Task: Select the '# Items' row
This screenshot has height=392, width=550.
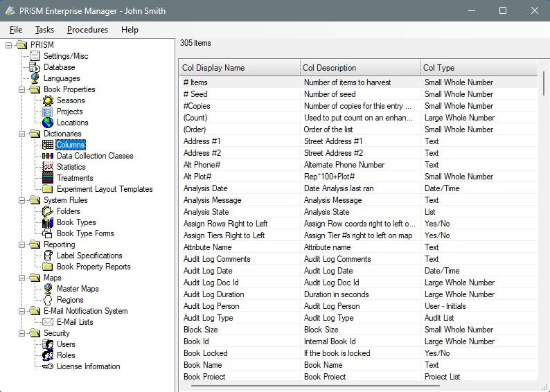Action: click(358, 82)
